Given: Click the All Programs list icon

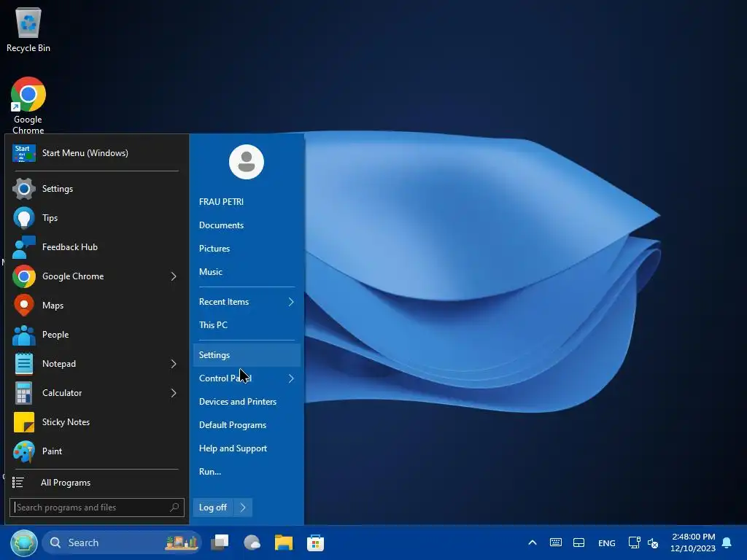Looking at the screenshot, I should pos(18,483).
